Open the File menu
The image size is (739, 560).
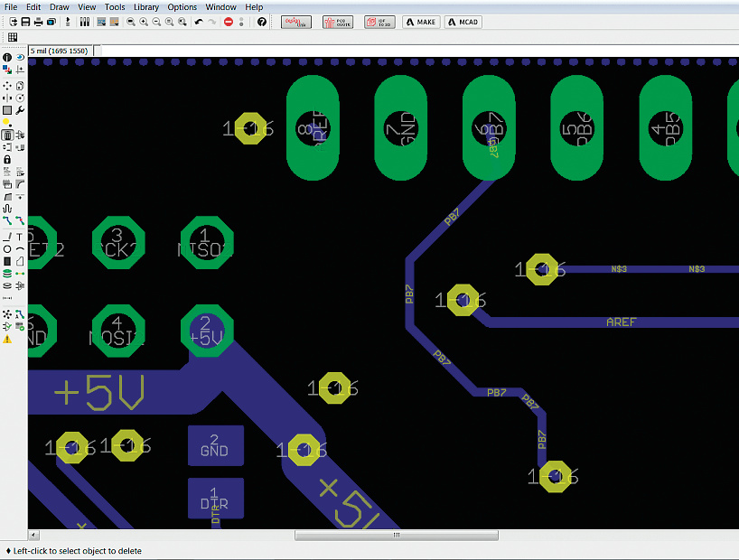point(12,7)
